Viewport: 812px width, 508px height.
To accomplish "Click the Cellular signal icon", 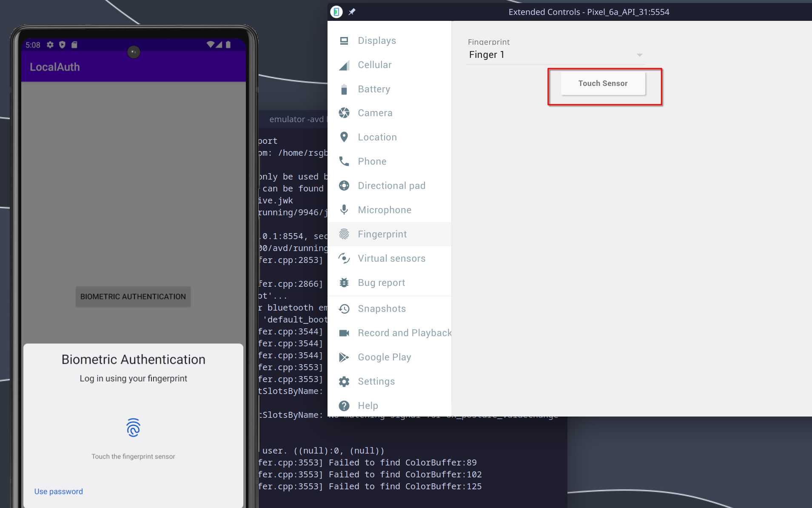I will tap(344, 65).
